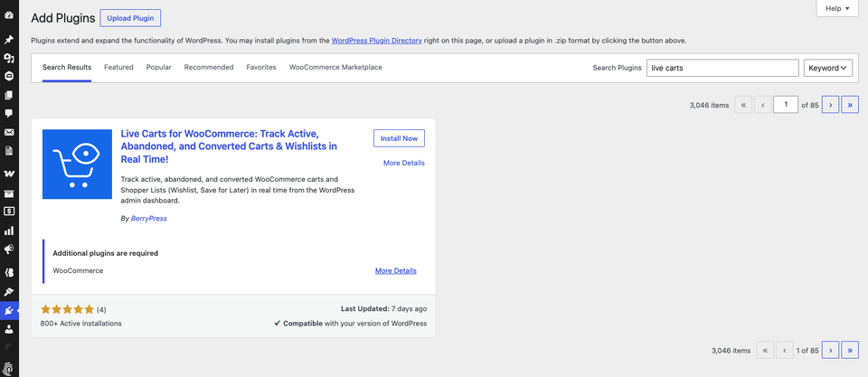
Task: Open the fingerprint icon in the sidebar
Action: point(9,368)
